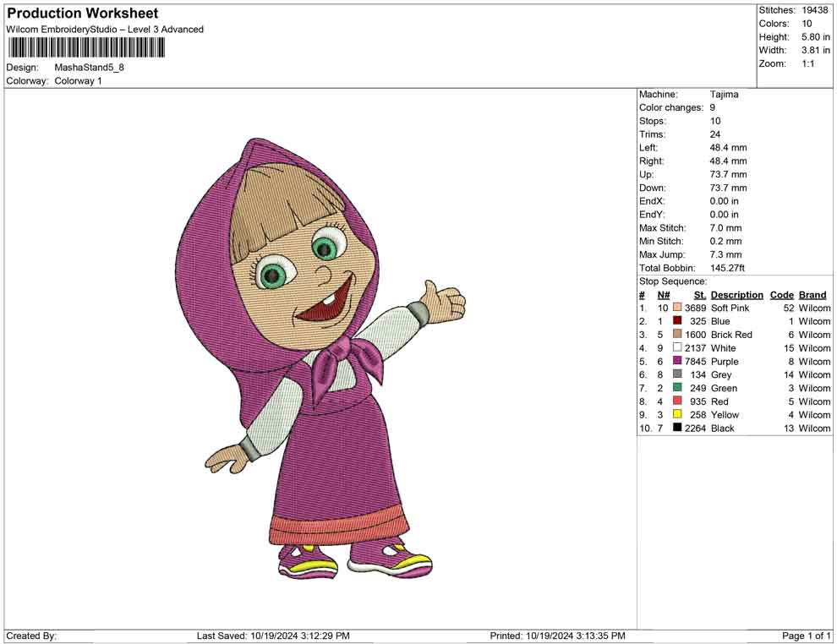Click 'Wilcom EmbroideryStudio – Level 3 Advanced' text
Image resolution: width=837 pixels, height=644 pixels.
tap(105, 30)
